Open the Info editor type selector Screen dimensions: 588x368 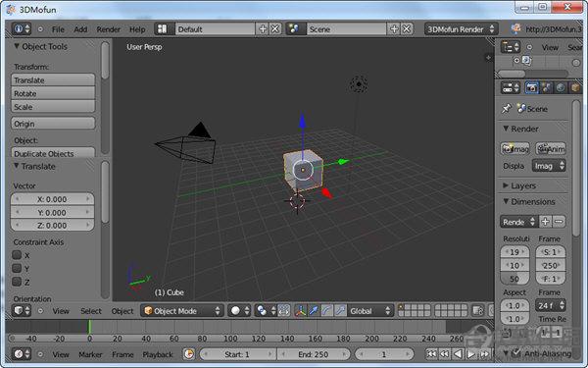[22, 28]
